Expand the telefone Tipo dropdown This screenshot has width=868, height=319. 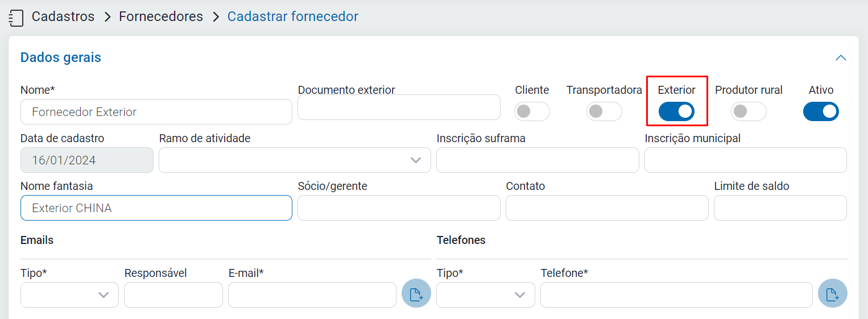(485, 295)
